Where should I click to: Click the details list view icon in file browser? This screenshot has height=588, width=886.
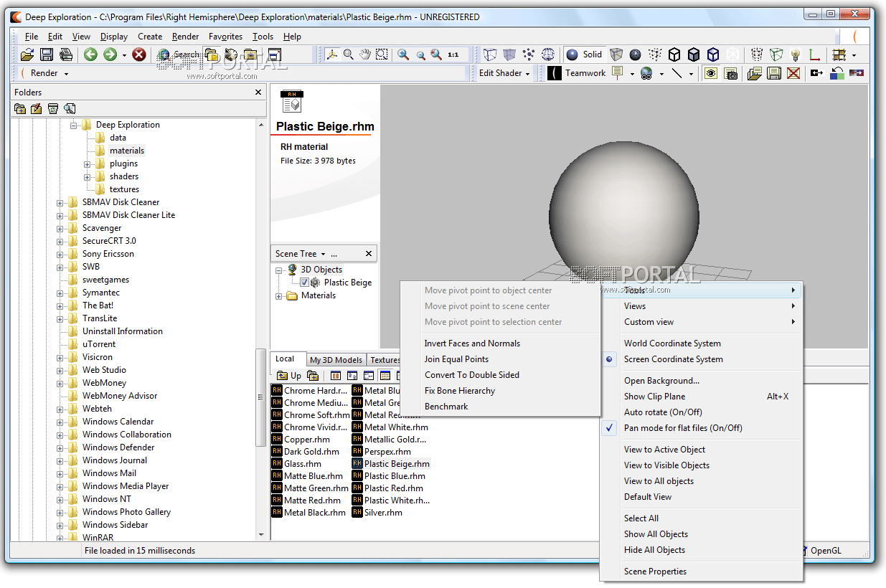click(385, 376)
